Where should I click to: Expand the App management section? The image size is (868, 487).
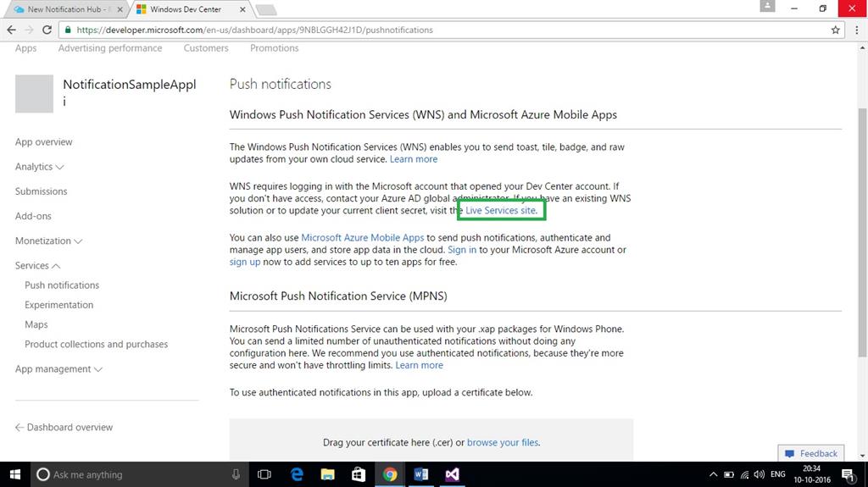(58, 369)
